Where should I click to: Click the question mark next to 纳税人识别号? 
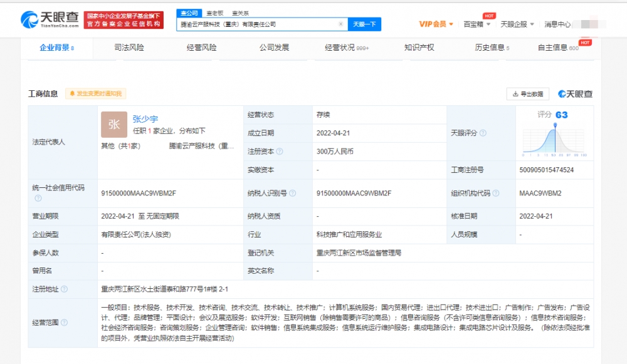coord(293,194)
